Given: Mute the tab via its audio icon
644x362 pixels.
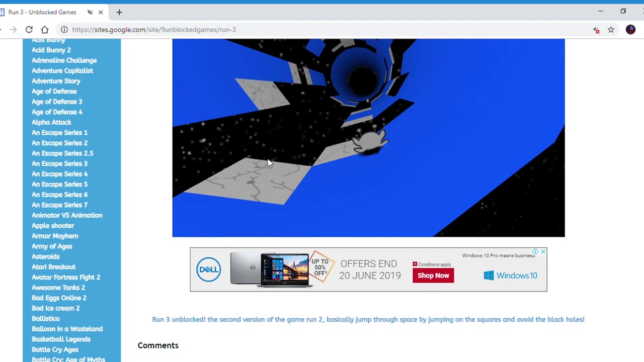Looking at the screenshot, I should click(x=90, y=12).
